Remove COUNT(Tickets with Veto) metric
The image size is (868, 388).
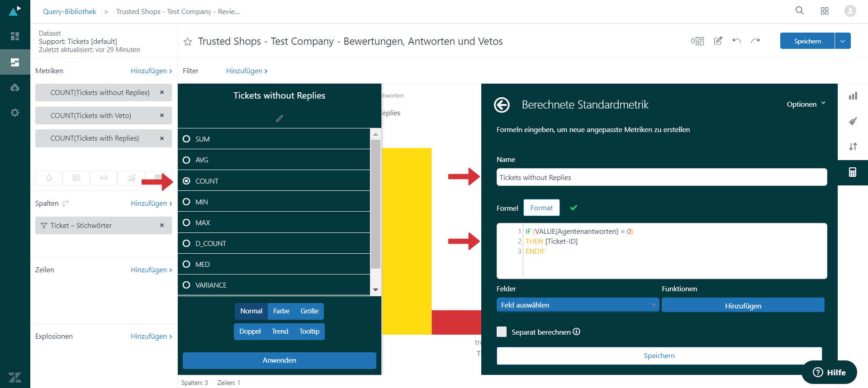(162, 115)
